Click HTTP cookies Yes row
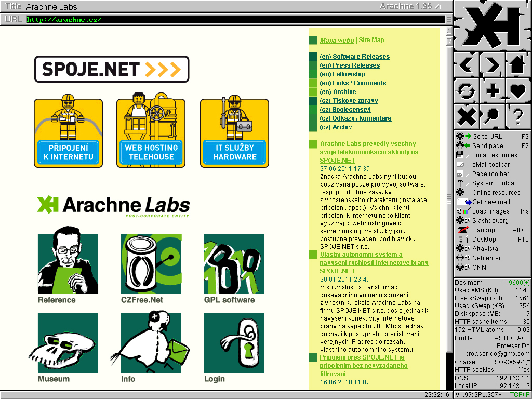The image size is (532, 399). (492, 370)
